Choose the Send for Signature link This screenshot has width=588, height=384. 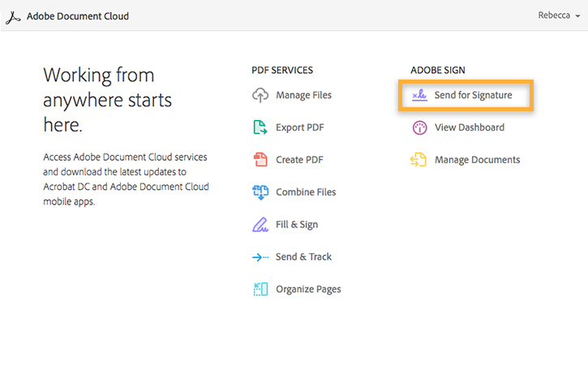point(474,96)
